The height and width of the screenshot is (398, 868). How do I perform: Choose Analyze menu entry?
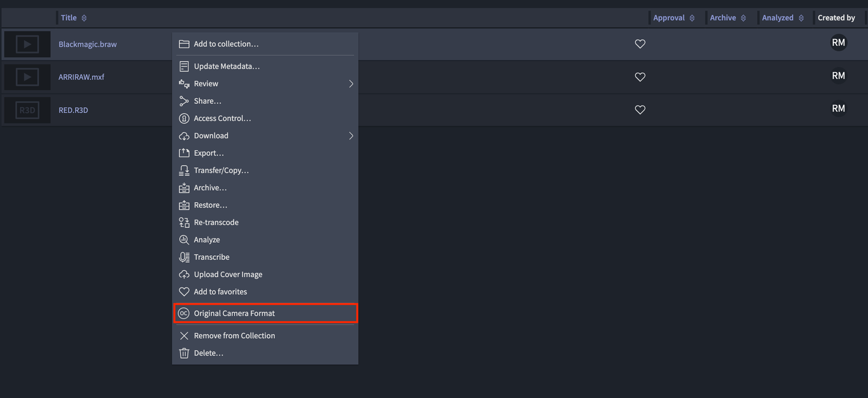coord(265,240)
